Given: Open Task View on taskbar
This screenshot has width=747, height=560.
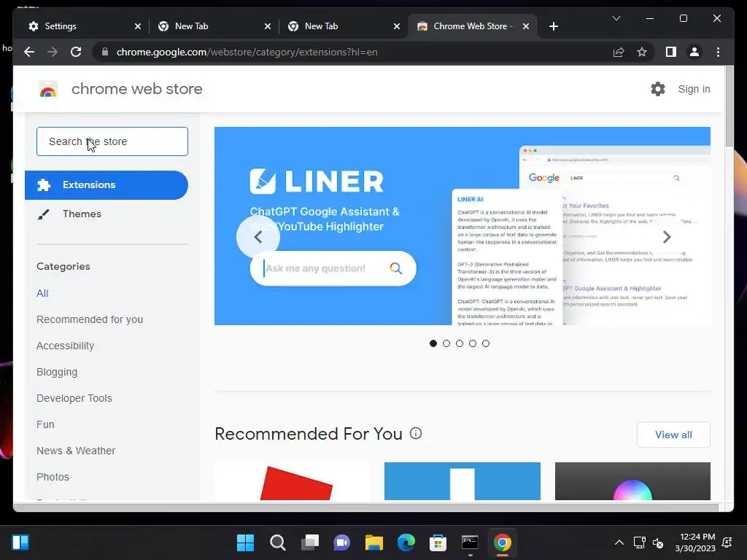Looking at the screenshot, I should [309, 542].
